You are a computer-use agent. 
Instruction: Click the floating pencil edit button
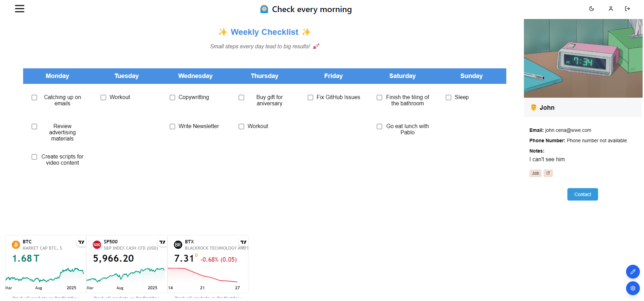pyautogui.click(x=633, y=272)
